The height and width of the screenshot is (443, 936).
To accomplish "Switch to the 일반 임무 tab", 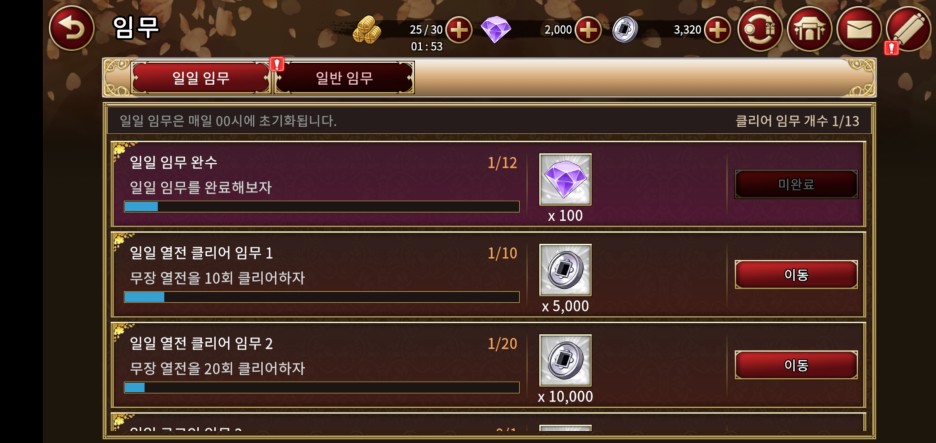I will [x=344, y=78].
